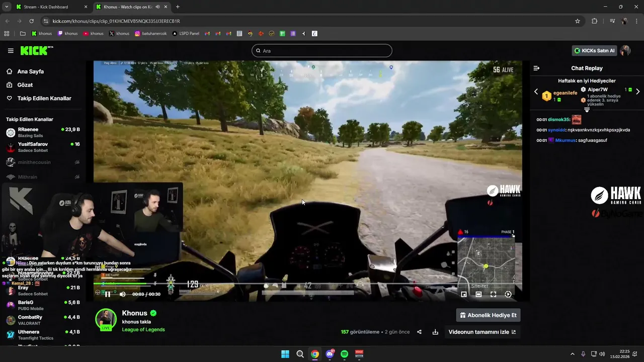Download the clip
Viewport: 644px width, 362px height.
coord(435,332)
